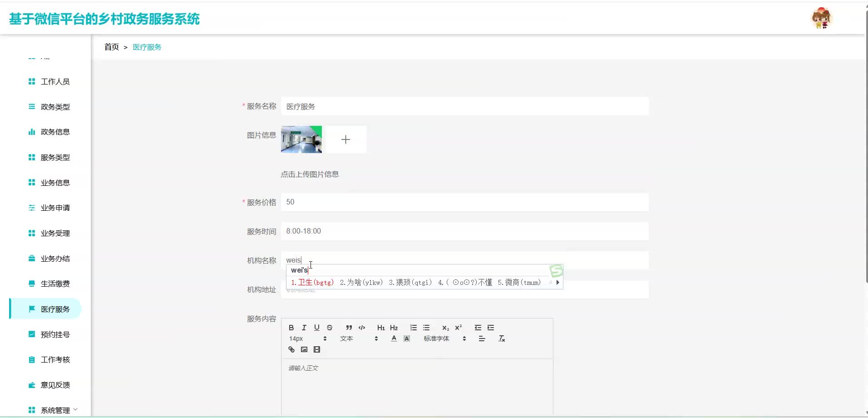
Task: Increase the text indent
Action: (x=491, y=328)
